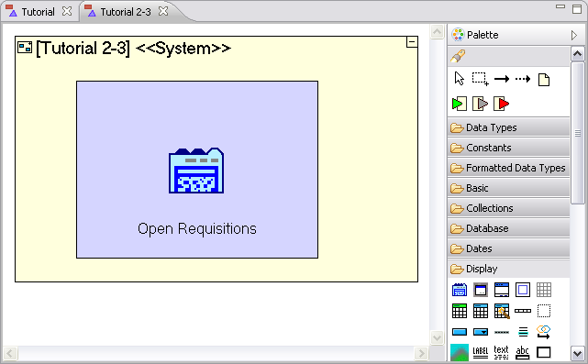Expand the Data Types palette drawer
The width and height of the screenshot is (588, 364).
[508, 127]
